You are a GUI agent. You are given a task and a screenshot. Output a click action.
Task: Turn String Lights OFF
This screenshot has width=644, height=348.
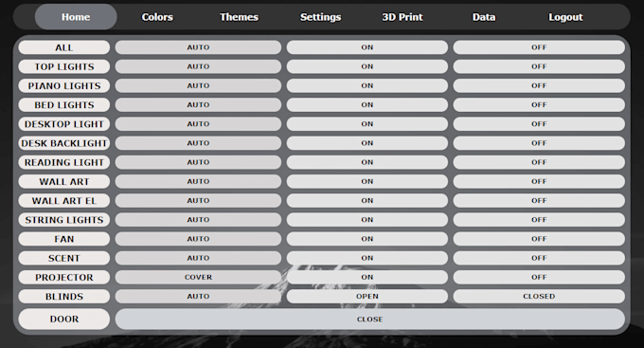pos(539,219)
